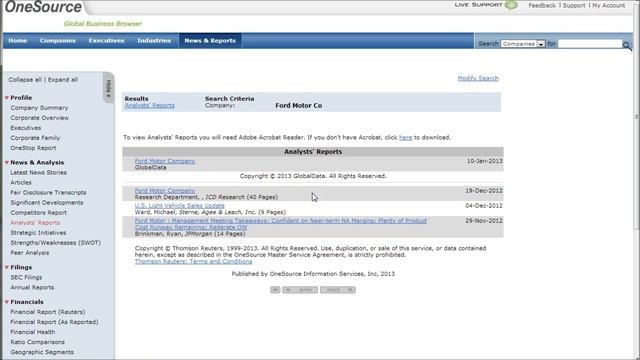Open Corporate Family
The width and height of the screenshot is (640, 360).
(35, 138)
